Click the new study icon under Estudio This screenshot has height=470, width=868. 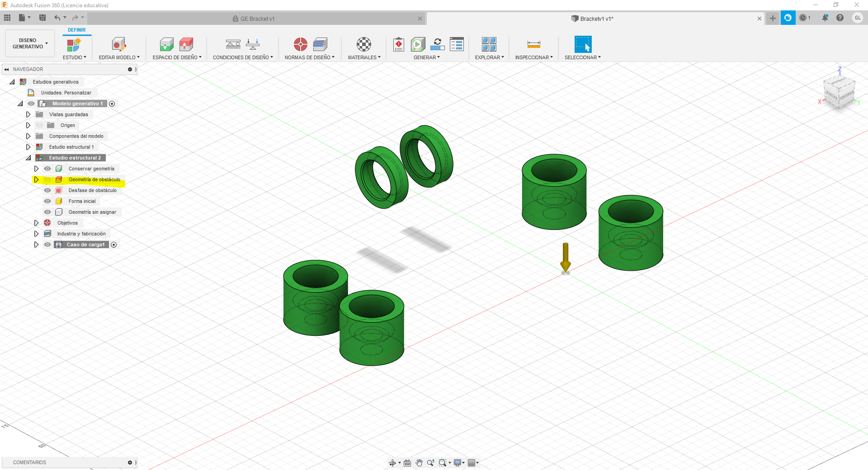[74, 44]
